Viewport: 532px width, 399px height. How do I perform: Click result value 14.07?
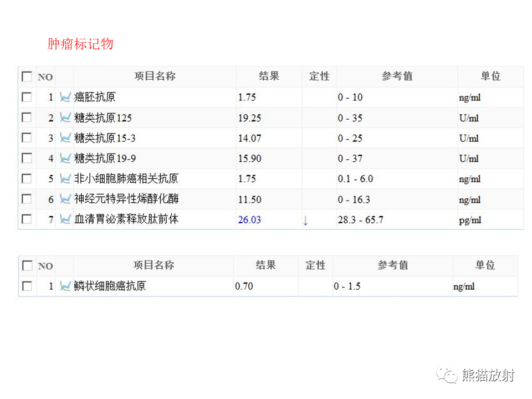pyautogui.click(x=249, y=139)
